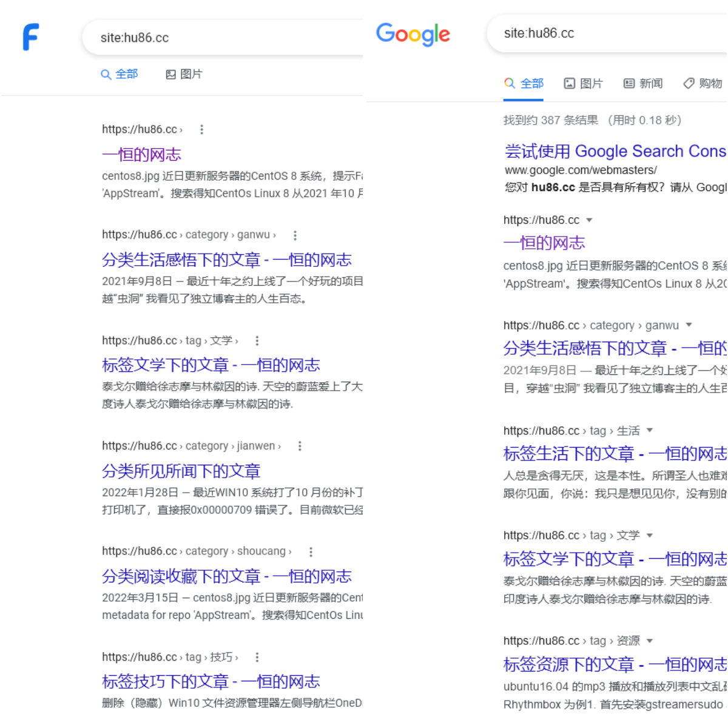The width and height of the screenshot is (728, 728).
Task: Expand the dropdown arrow next to https://hu86.cc in Google results
Action: 589,220
